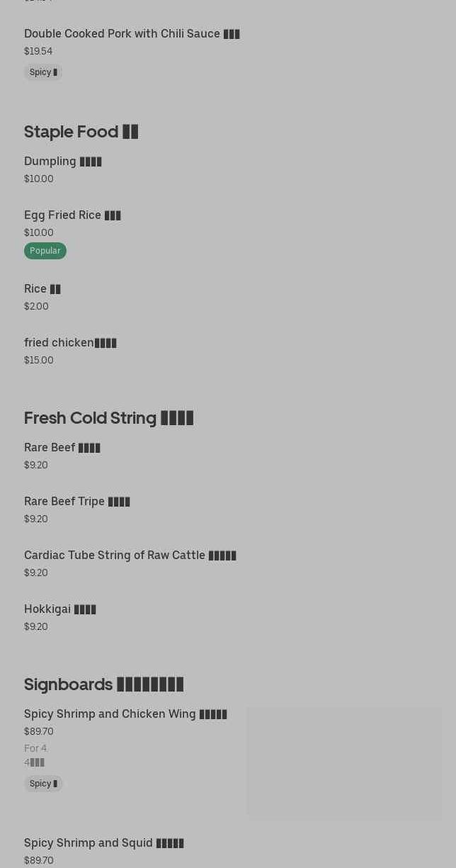Open the Rare Beef item

tap(62, 448)
